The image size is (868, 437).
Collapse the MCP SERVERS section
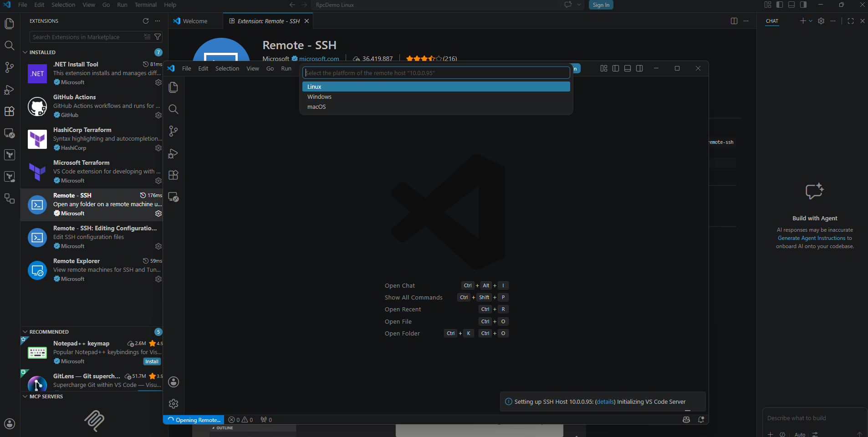tap(43, 396)
